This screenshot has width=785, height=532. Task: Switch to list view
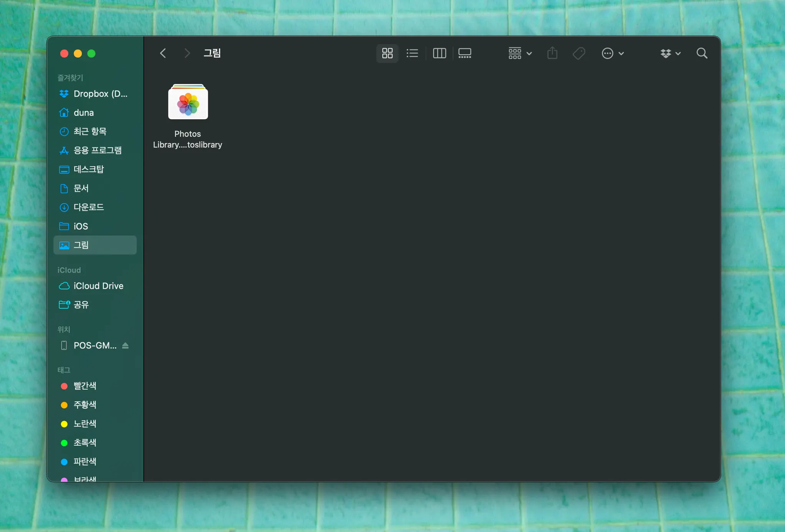pyautogui.click(x=412, y=53)
